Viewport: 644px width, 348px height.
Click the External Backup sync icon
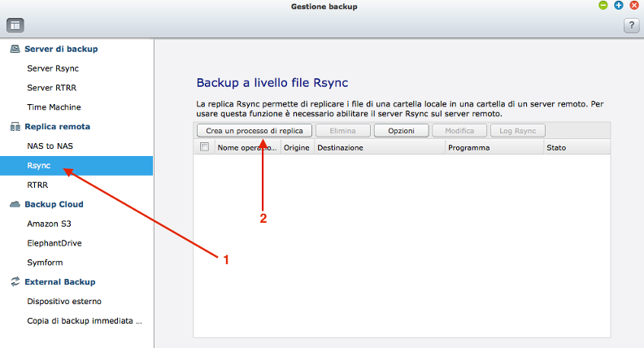pyautogui.click(x=14, y=282)
